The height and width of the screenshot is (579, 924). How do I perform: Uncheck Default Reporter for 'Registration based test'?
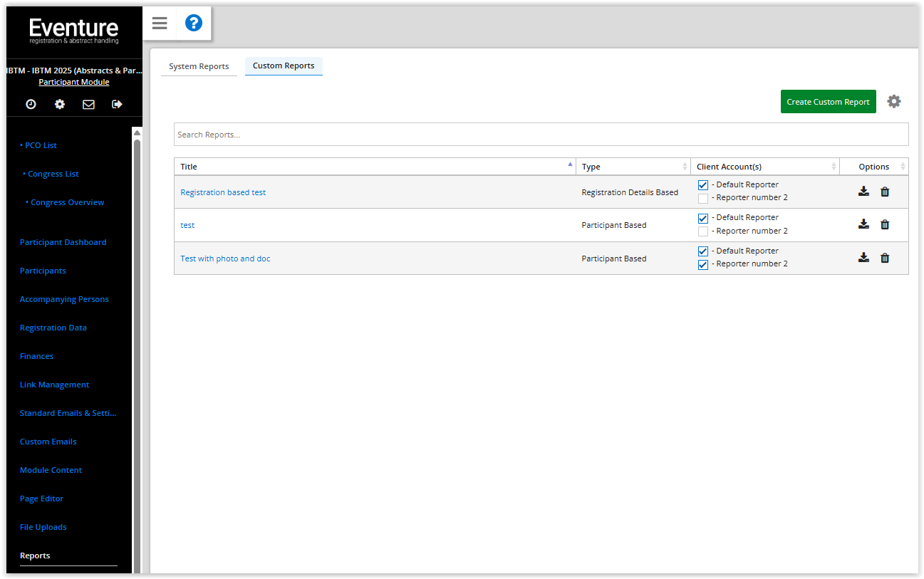coord(703,185)
